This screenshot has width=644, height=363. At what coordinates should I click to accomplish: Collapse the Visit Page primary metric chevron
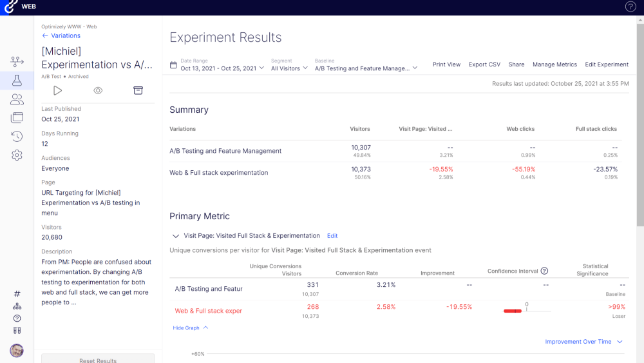(176, 236)
